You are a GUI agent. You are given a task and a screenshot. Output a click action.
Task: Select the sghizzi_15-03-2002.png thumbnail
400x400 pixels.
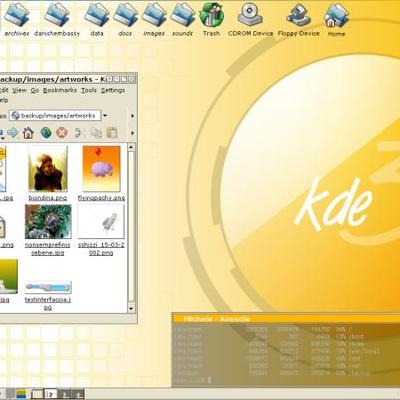(x=101, y=222)
